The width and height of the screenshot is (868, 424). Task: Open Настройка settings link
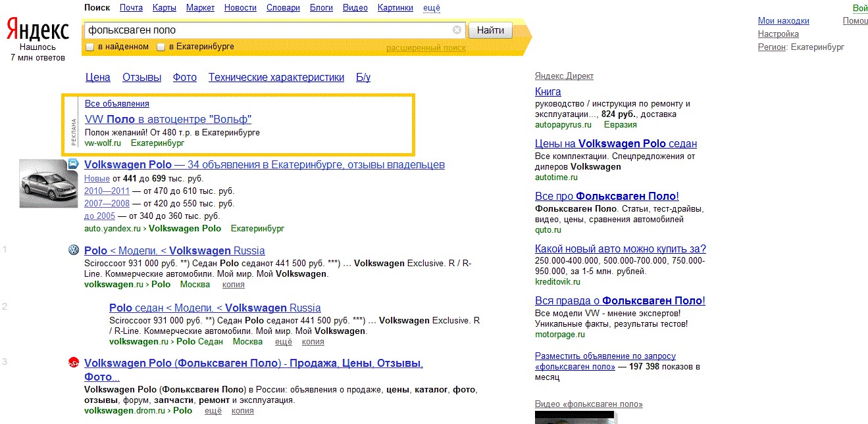[x=779, y=34]
